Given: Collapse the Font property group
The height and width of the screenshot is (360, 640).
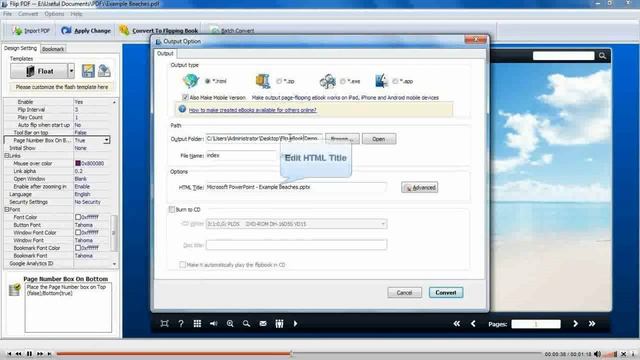Looking at the screenshot, I should (x=7, y=209).
